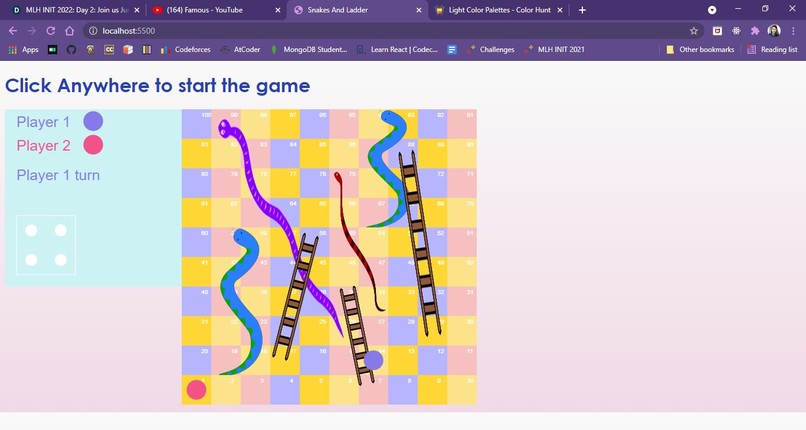Click the 'Click Anywhere to start the game' heading
Image resolution: width=806 pixels, height=430 pixels.
[157, 86]
